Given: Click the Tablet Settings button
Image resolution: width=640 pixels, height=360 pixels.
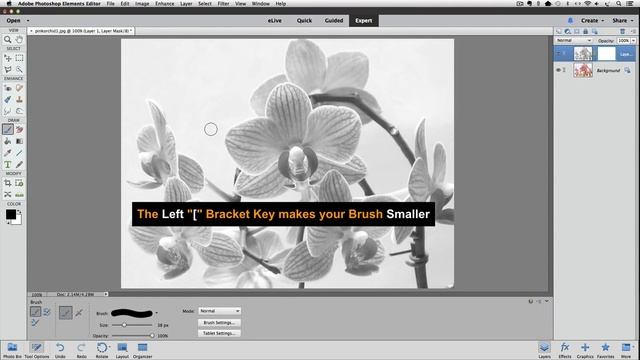Looking at the screenshot, I should pos(219,333).
